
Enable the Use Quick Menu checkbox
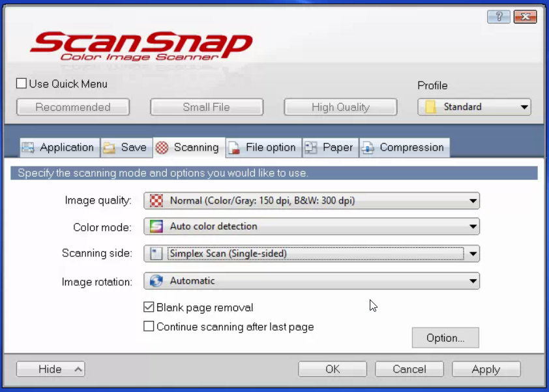point(22,83)
